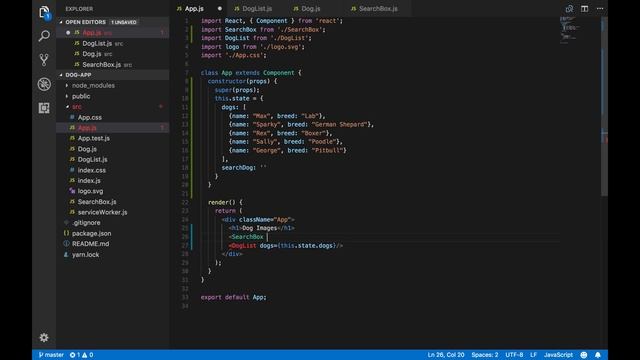The width and height of the screenshot is (640, 360).
Task: Collapse the DOG-APP folder section
Action: pos(113,75)
